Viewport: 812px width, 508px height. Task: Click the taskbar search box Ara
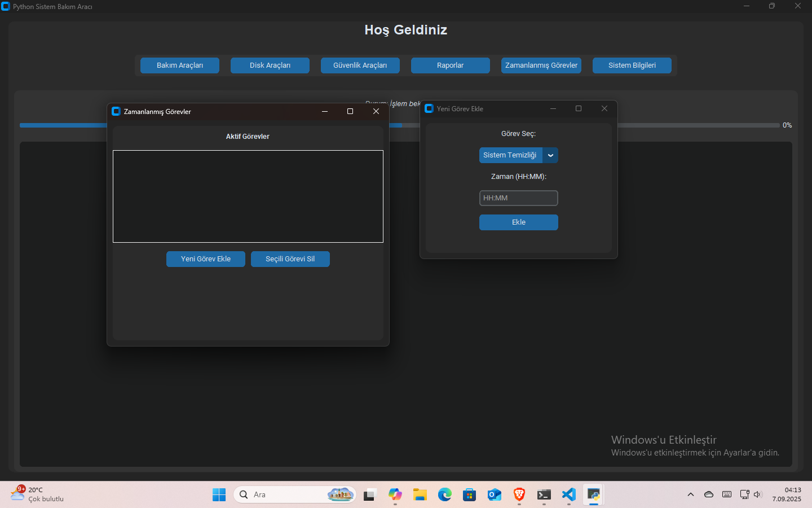point(295,494)
